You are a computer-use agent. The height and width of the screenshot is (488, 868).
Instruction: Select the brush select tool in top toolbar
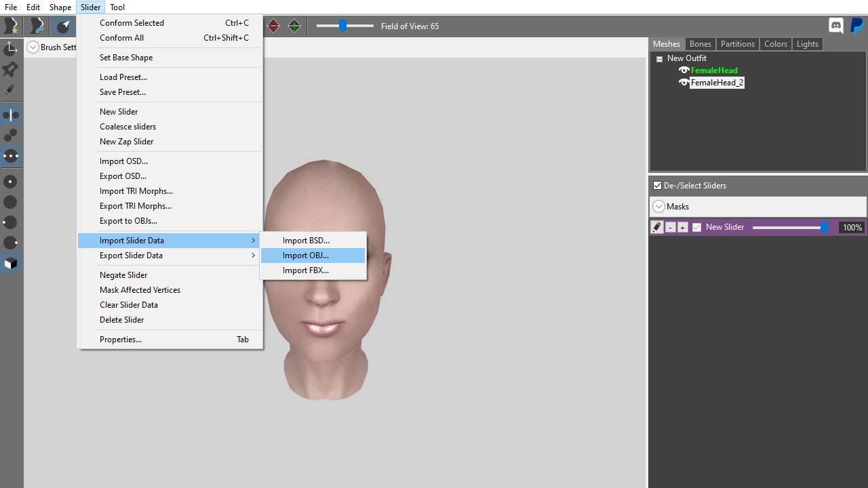[x=64, y=26]
